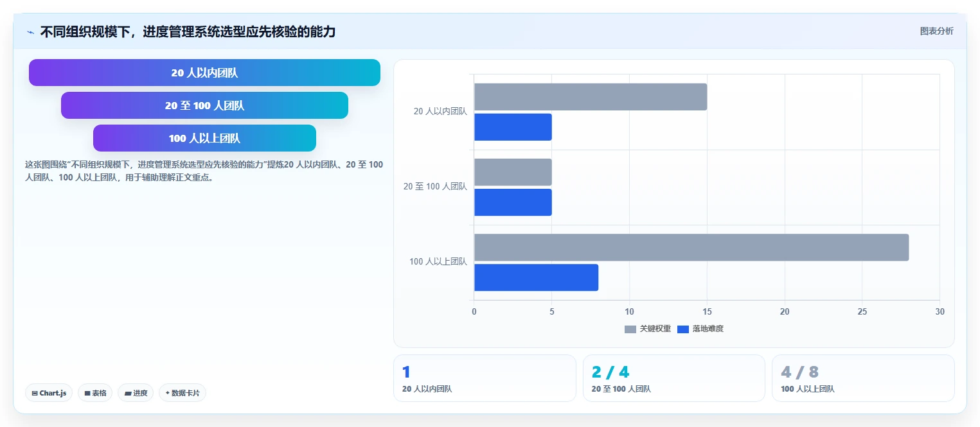This screenshot has height=427, width=980.
Task: Click the x-axis tick label 25
Action: (862, 311)
